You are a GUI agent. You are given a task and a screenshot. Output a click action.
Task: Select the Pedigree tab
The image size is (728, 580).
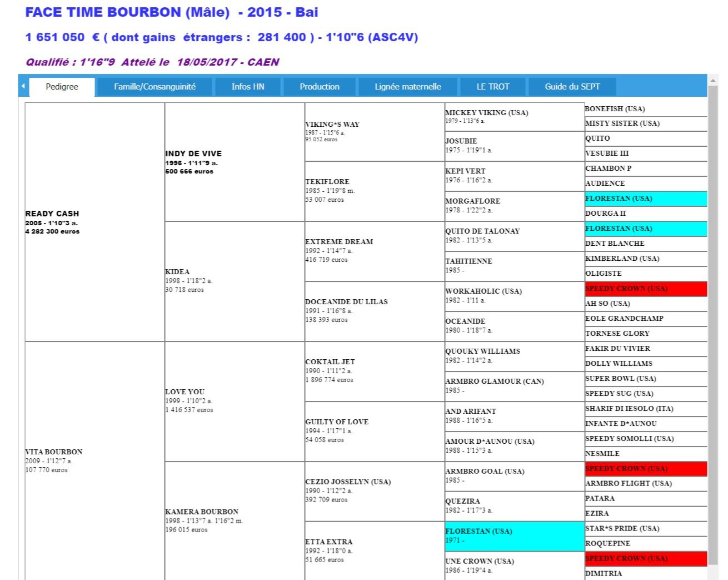tap(62, 87)
